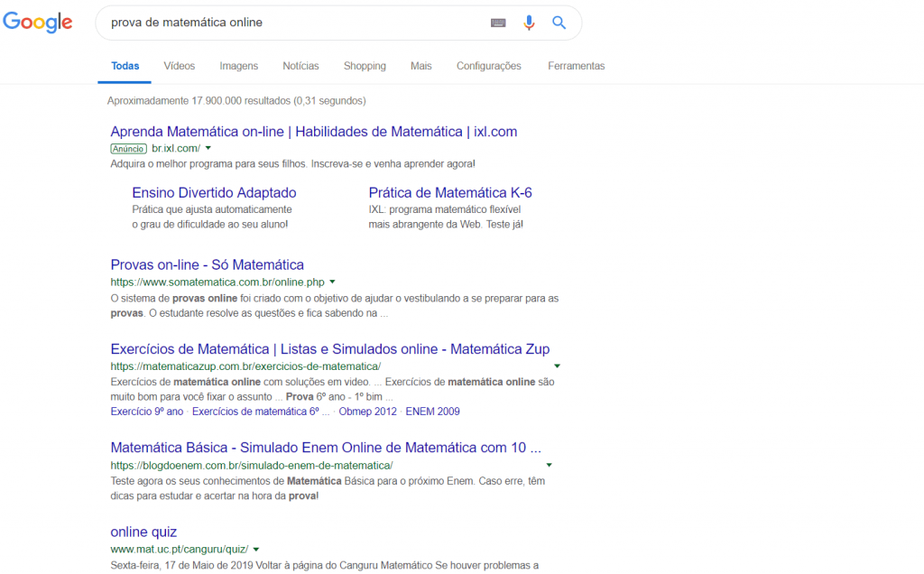Click the 'Aproximadamente 17.900.000 resultados' text

[236, 101]
